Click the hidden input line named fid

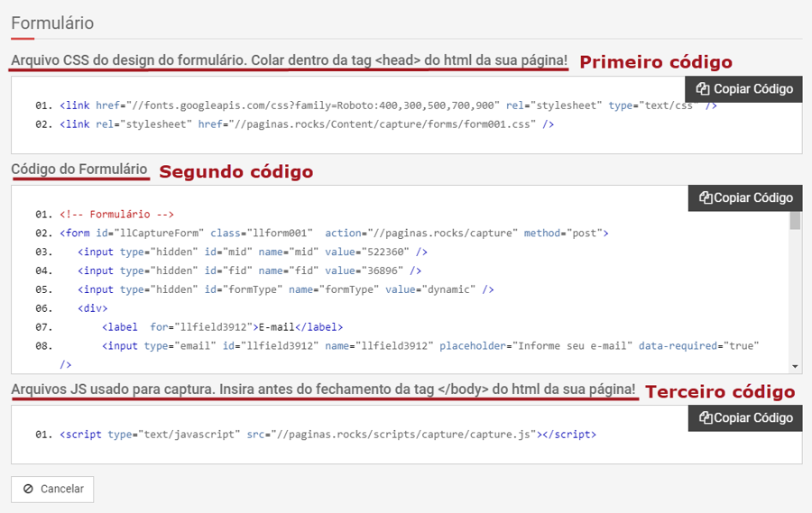click(x=249, y=270)
